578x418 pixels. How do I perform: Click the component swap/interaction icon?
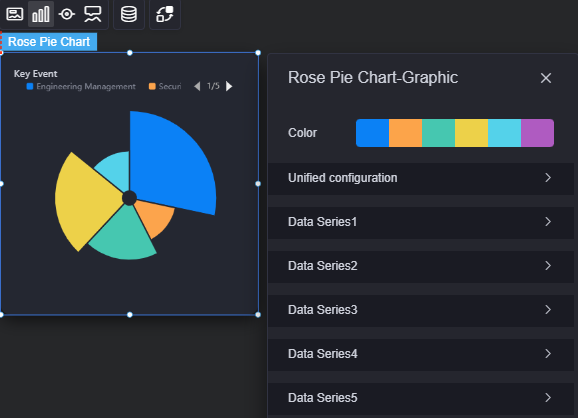click(165, 14)
